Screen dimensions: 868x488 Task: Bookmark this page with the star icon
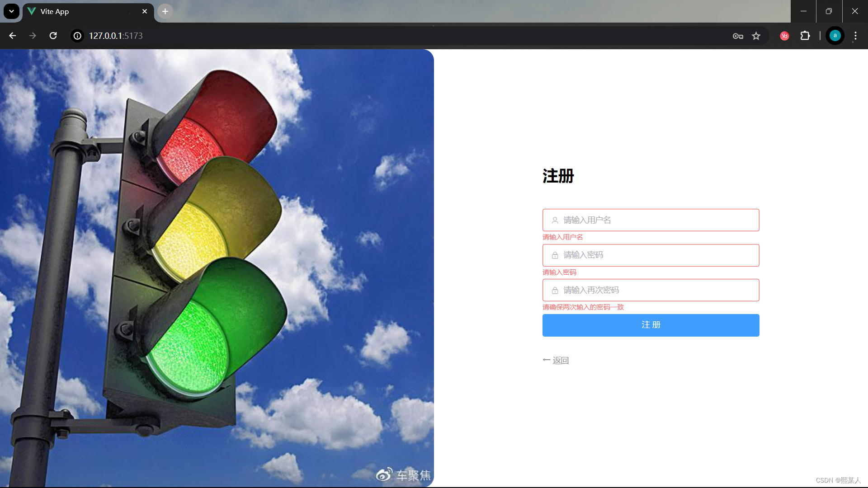756,36
